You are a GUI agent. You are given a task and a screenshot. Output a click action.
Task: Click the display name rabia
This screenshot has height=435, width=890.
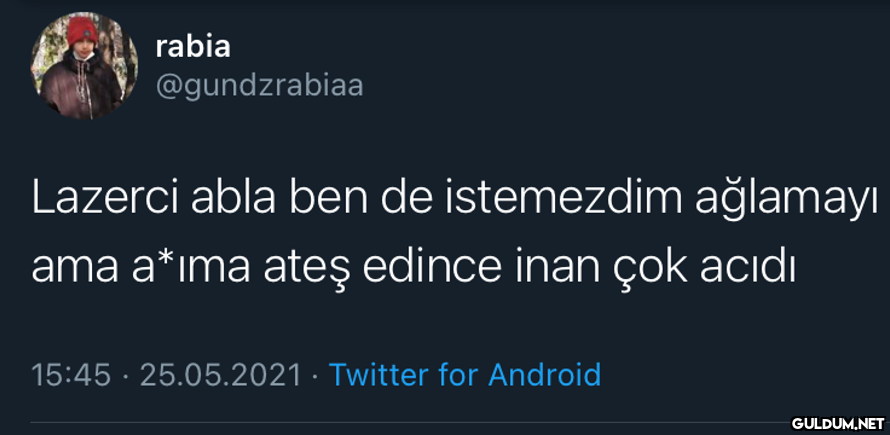(x=193, y=46)
